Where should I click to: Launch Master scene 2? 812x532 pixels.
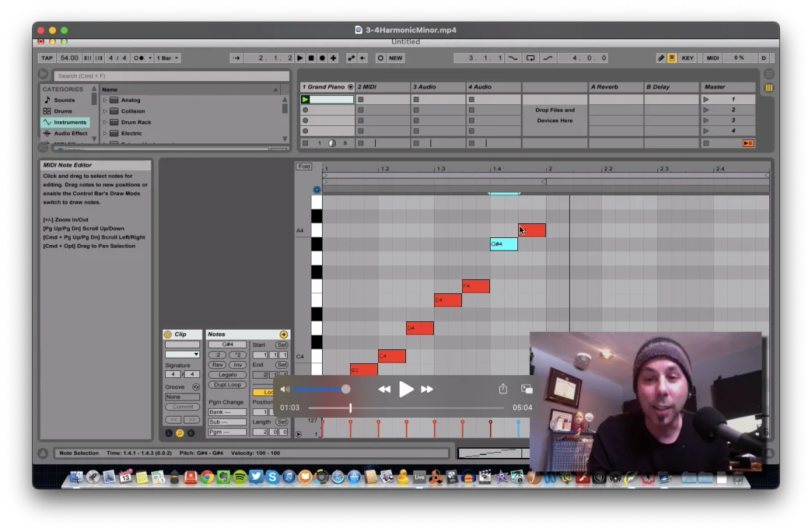706,110
